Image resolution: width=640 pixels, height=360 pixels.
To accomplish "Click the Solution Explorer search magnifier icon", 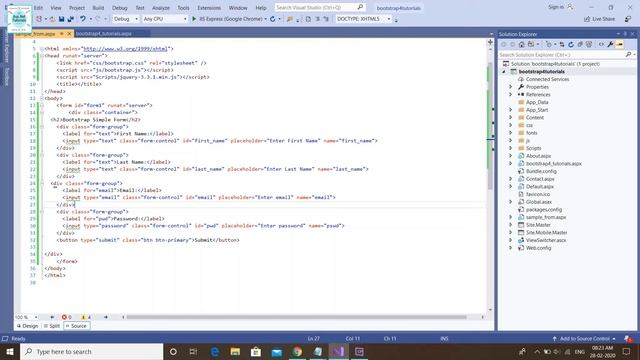I will [x=628, y=55].
